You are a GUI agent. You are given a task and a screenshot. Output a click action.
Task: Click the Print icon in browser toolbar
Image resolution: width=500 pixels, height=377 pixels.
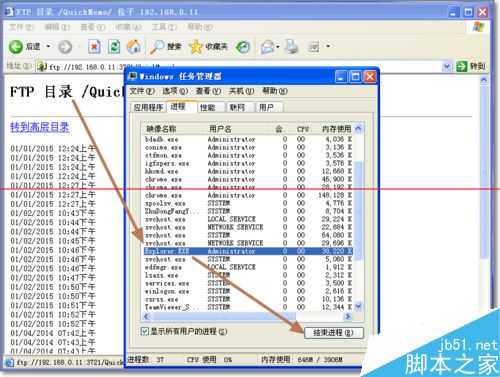click(292, 47)
